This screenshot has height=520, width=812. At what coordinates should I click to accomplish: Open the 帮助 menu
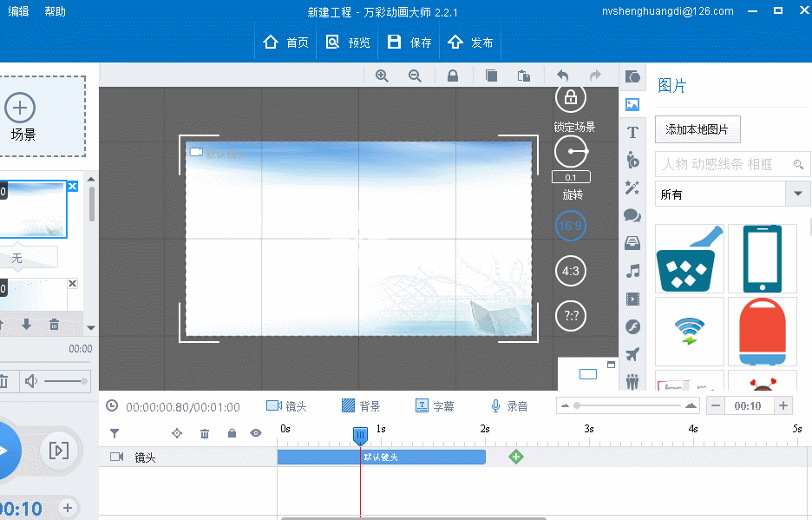pos(55,11)
